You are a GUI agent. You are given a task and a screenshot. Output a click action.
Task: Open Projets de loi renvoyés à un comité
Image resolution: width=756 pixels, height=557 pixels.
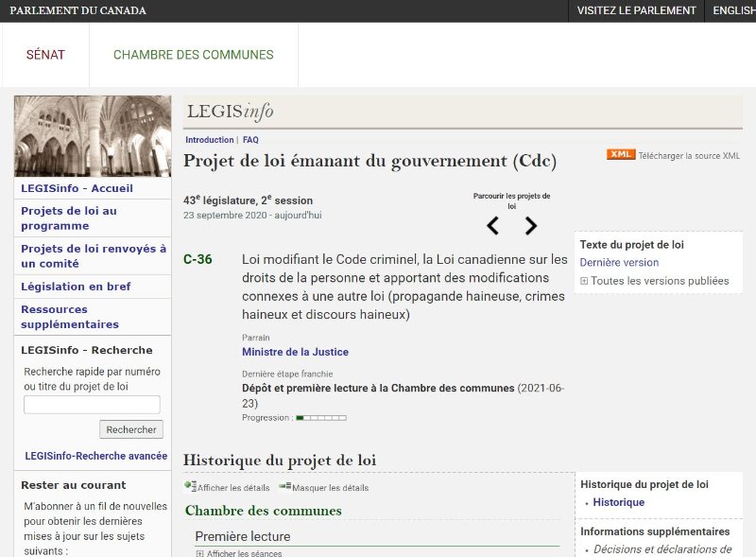coord(94,256)
